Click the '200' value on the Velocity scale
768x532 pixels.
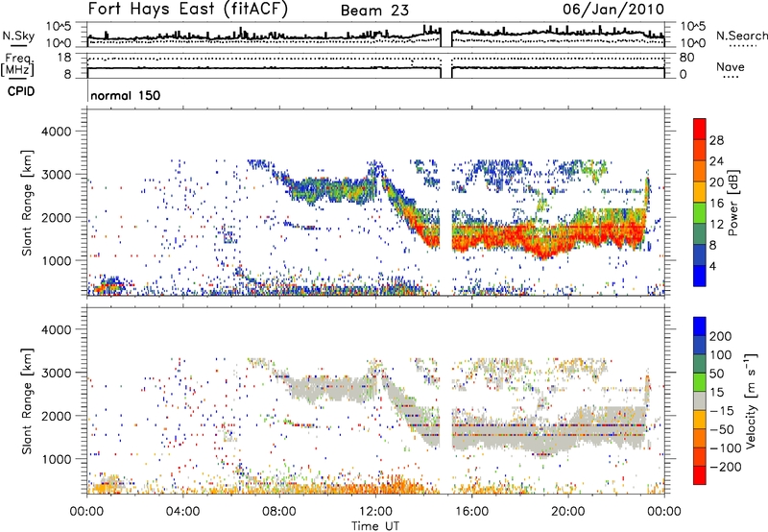(x=721, y=336)
